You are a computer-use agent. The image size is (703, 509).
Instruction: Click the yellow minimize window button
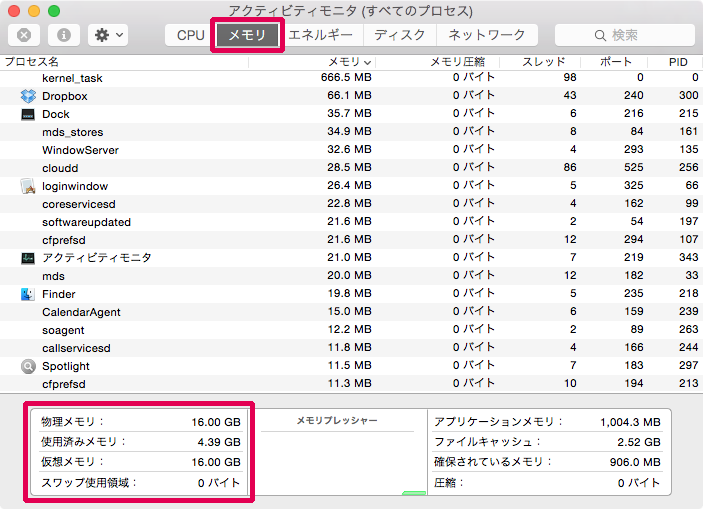(x=34, y=11)
